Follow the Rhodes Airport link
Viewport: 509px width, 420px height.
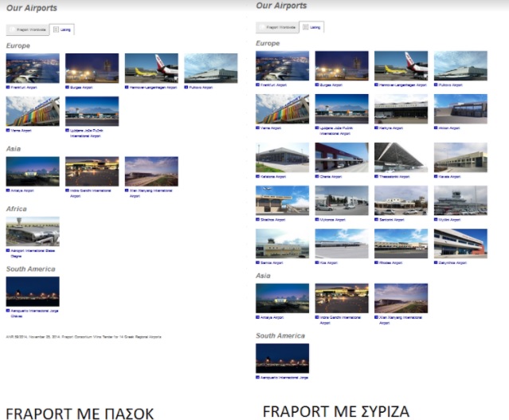391,263
